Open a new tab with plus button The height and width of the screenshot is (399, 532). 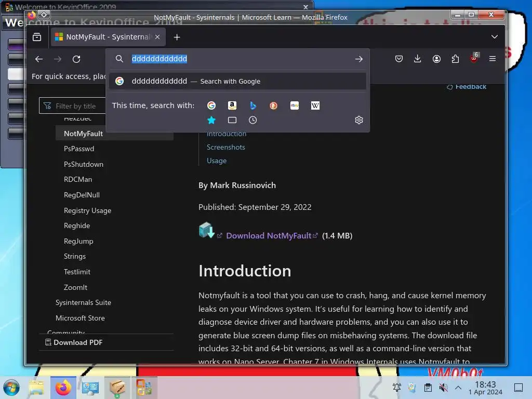(177, 37)
